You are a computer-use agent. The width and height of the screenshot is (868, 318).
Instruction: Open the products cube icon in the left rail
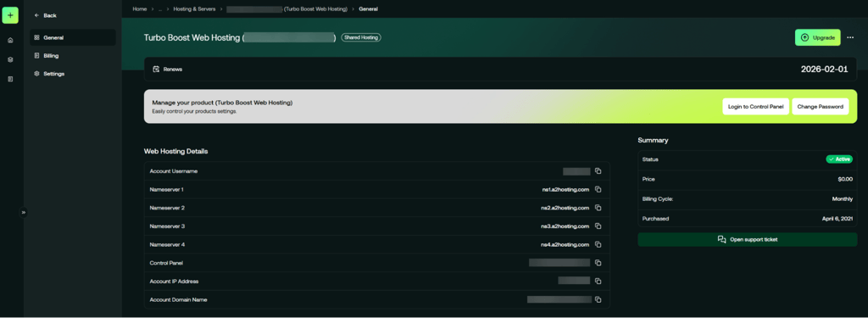10,59
